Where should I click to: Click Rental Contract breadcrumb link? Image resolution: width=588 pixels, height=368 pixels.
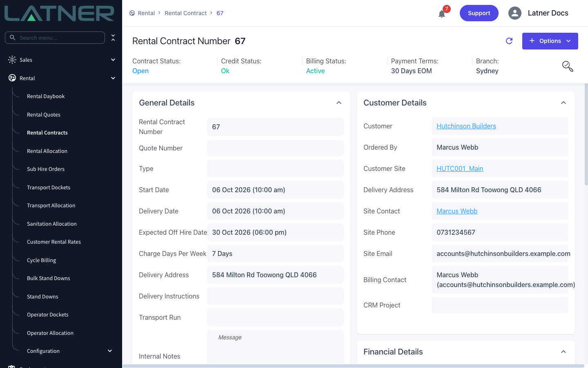(x=186, y=13)
